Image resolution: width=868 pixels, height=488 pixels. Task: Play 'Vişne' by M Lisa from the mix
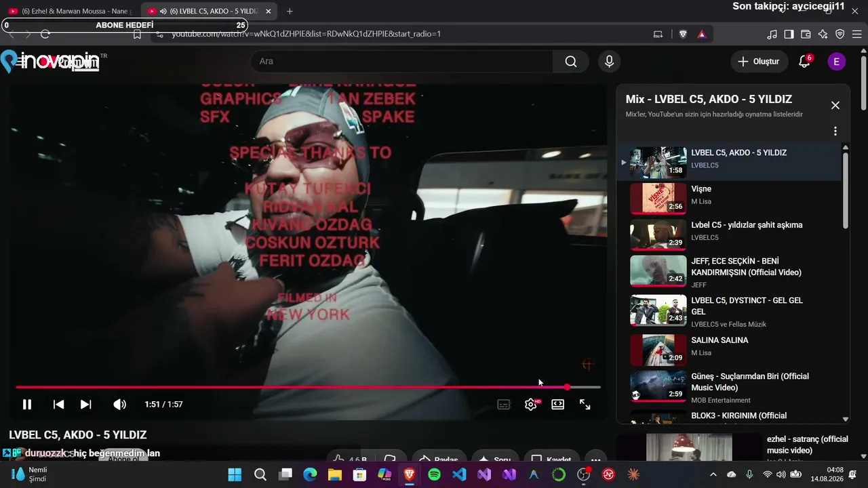coord(729,199)
